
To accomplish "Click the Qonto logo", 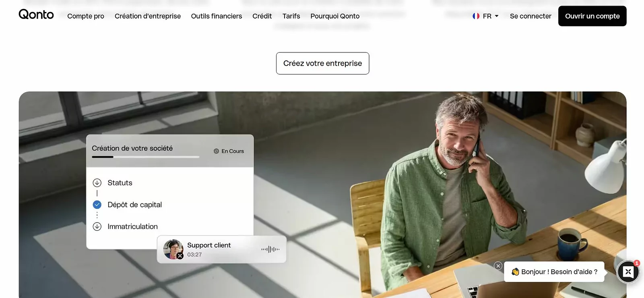I will pyautogui.click(x=36, y=14).
